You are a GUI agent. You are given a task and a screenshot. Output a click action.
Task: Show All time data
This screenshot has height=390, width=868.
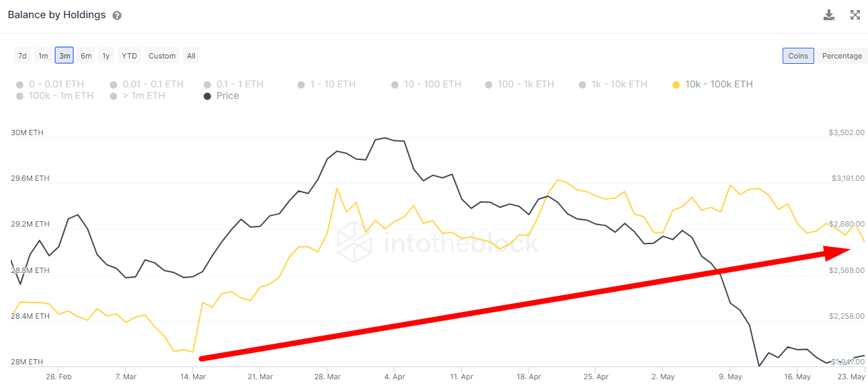pos(191,56)
